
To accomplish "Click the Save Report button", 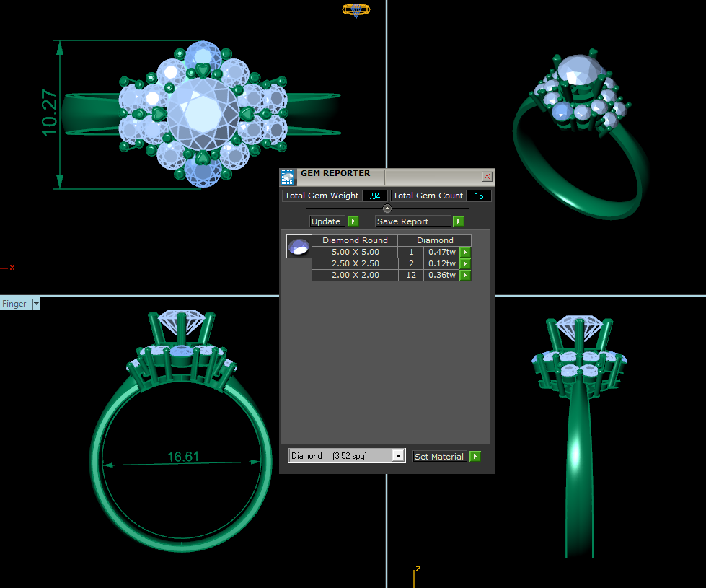I will 413,221.
